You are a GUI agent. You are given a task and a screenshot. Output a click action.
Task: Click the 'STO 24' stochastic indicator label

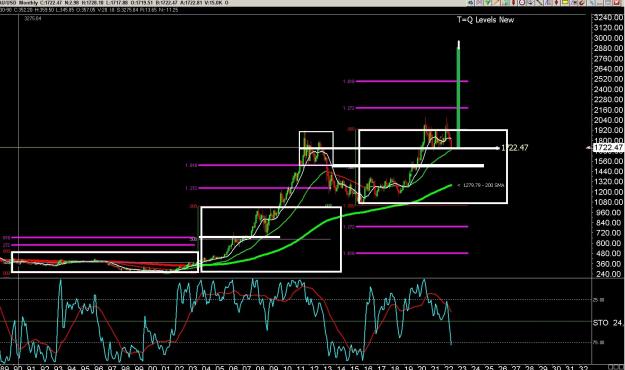(608, 323)
